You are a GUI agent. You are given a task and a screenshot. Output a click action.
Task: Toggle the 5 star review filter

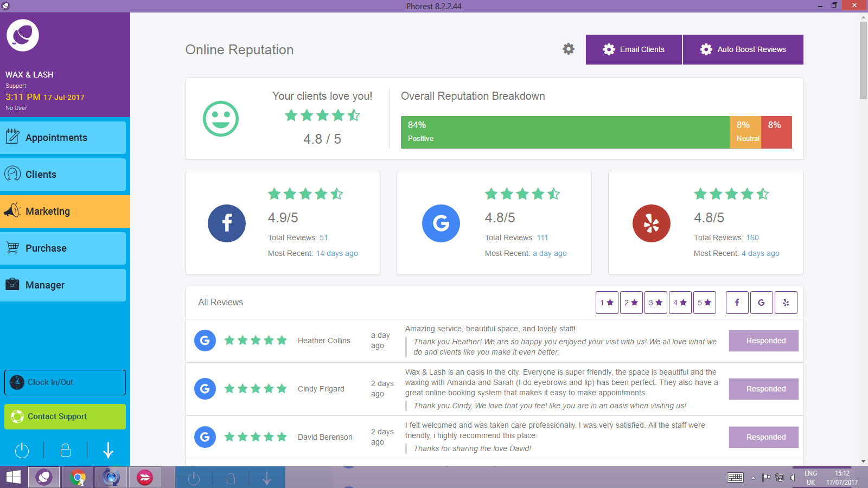704,303
